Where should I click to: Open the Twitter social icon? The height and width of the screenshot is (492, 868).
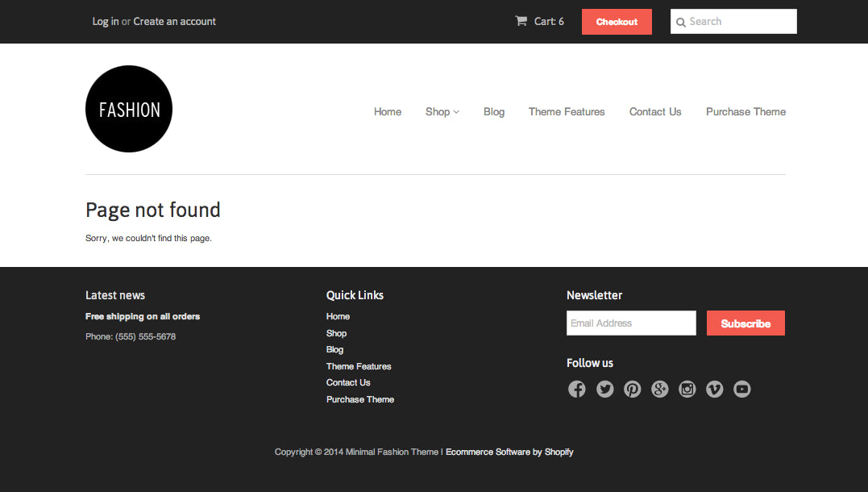(x=604, y=390)
